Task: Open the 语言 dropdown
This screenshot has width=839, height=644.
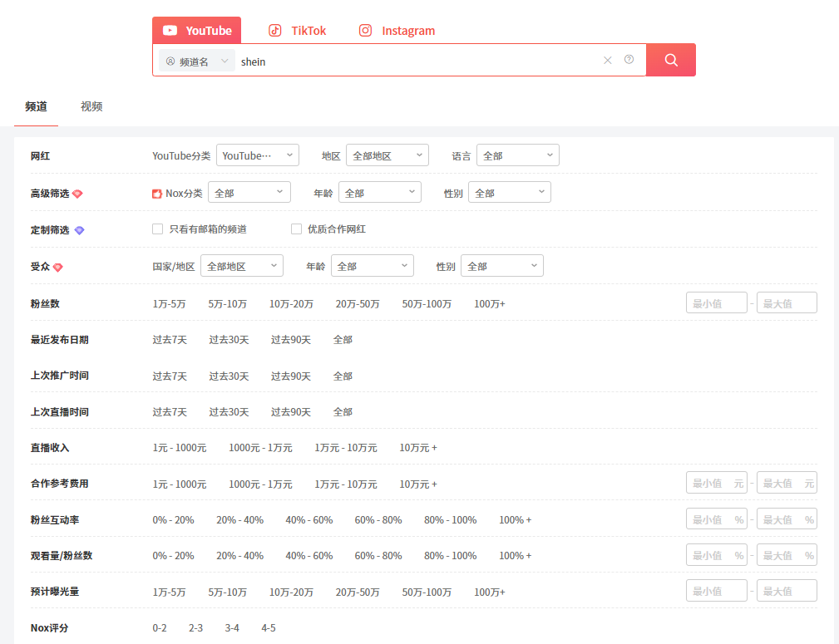Action: tap(517, 155)
